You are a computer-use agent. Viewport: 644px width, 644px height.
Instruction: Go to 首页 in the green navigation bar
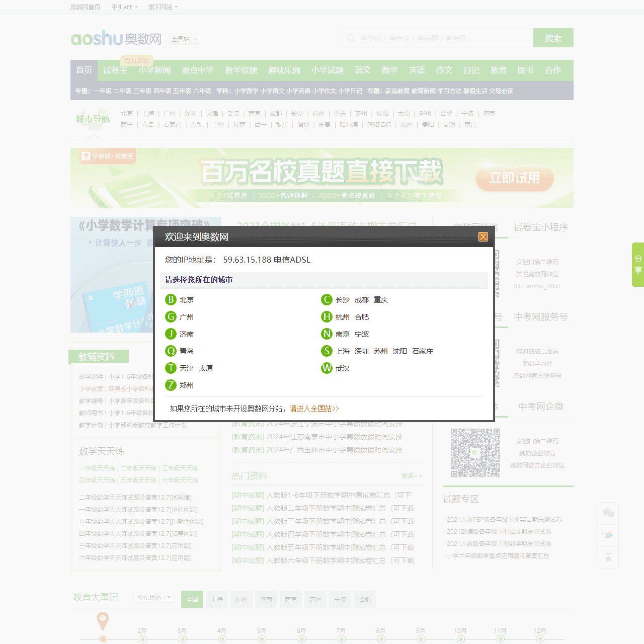tap(84, 70)
